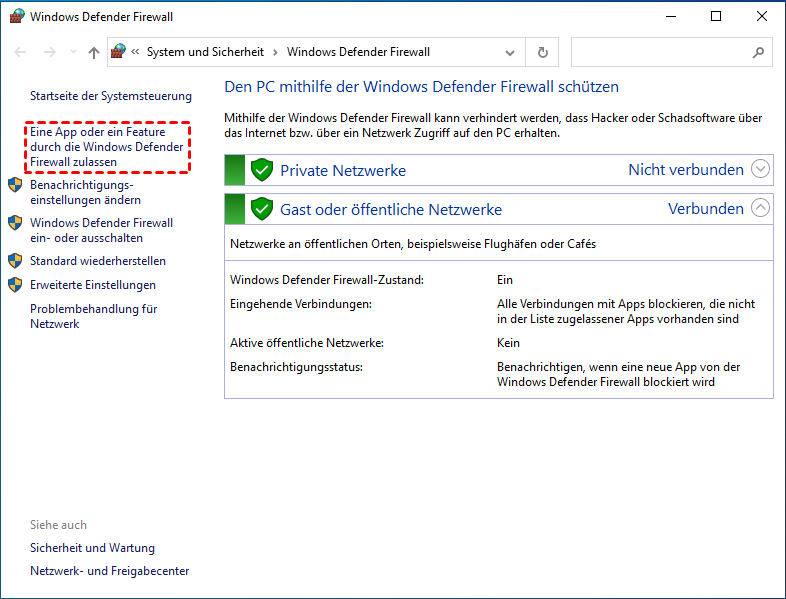786x599 pixels.
Task: Click the search magnifier icon
Action: pyautogui.click(x=758, y=52)
